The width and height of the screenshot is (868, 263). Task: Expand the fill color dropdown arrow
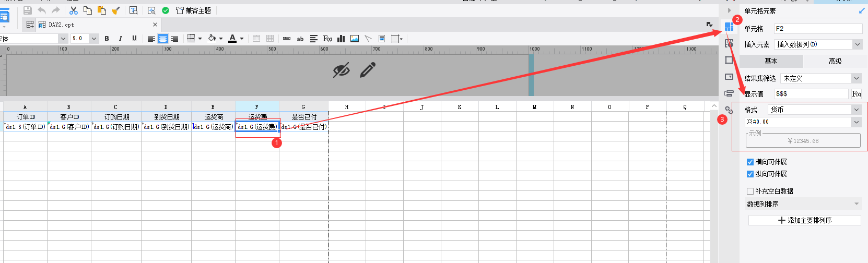pyautogui.click(x=221, y=39)
